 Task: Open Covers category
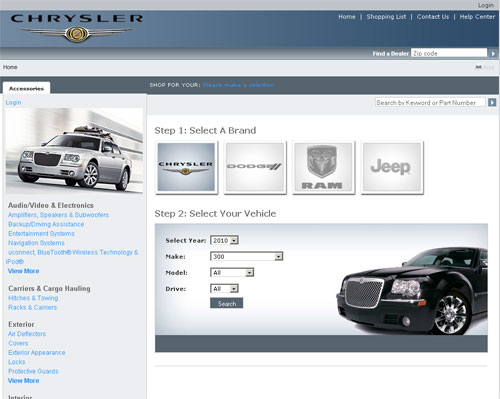click(x=18, y=343)
